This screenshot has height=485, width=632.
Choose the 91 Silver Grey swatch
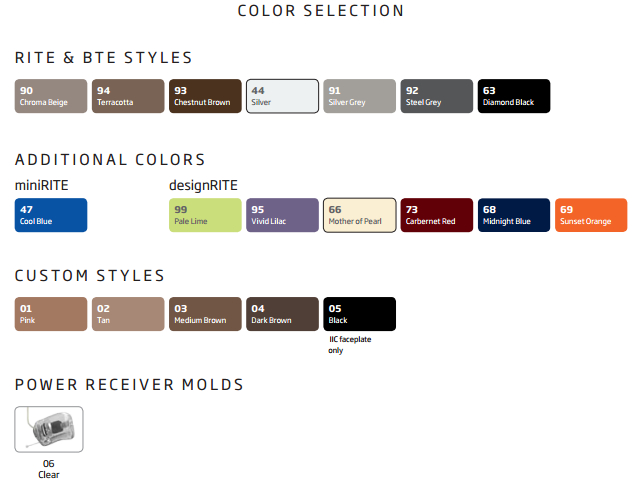pyautogui.click(x=360, y=96)
